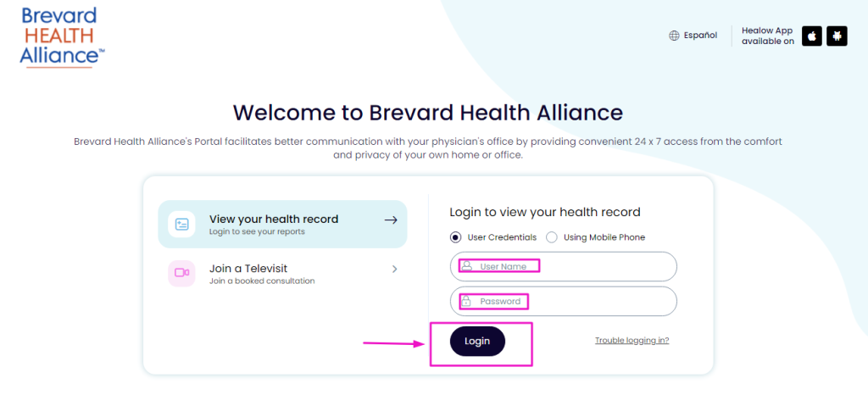Screen dimensions: 868x395
Task: Open the Trouble logging in link
Action: click(x=632, y=340)
